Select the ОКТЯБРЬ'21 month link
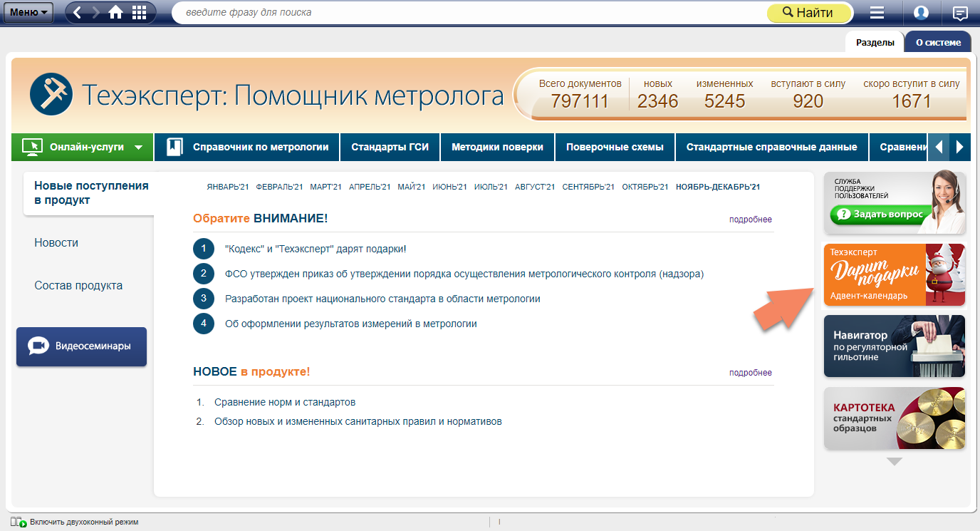The height and width of the screenshot is (531, 980). coord(645,187)
